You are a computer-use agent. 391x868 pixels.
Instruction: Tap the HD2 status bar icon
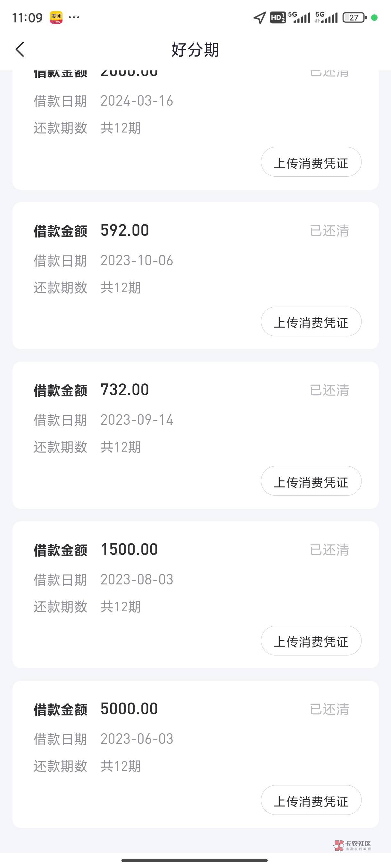tap(278, 18)
